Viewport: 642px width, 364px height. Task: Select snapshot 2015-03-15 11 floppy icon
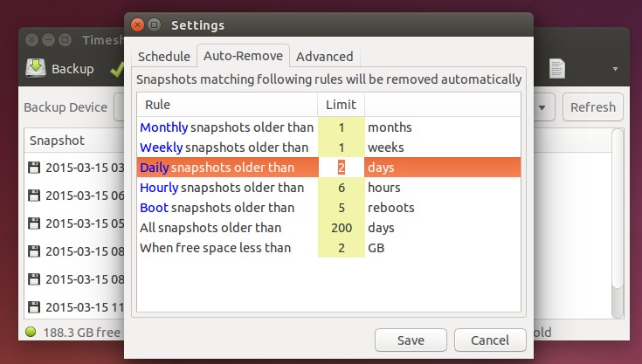coord(34,307)
